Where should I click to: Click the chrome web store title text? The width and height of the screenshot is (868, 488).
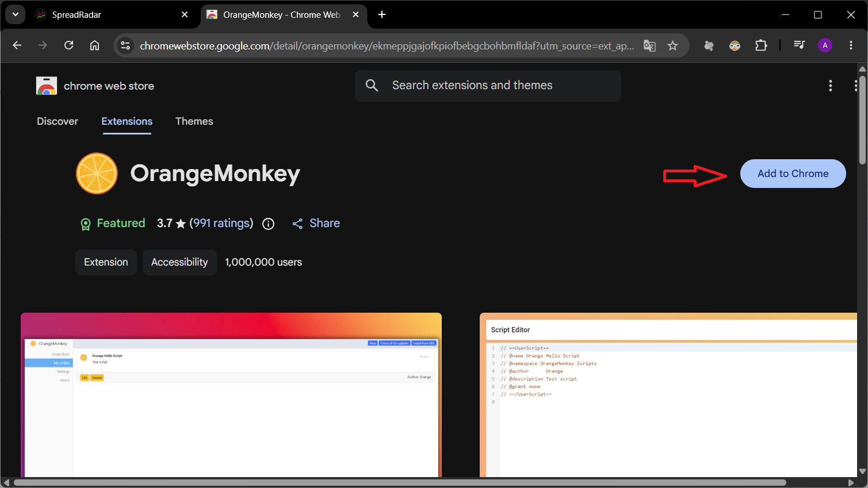click(x=109, y=86)
